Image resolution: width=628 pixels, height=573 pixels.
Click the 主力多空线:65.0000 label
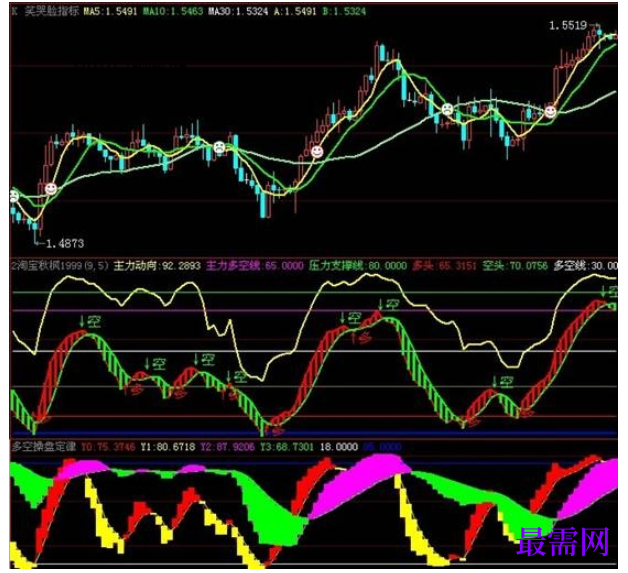point(255,266)
